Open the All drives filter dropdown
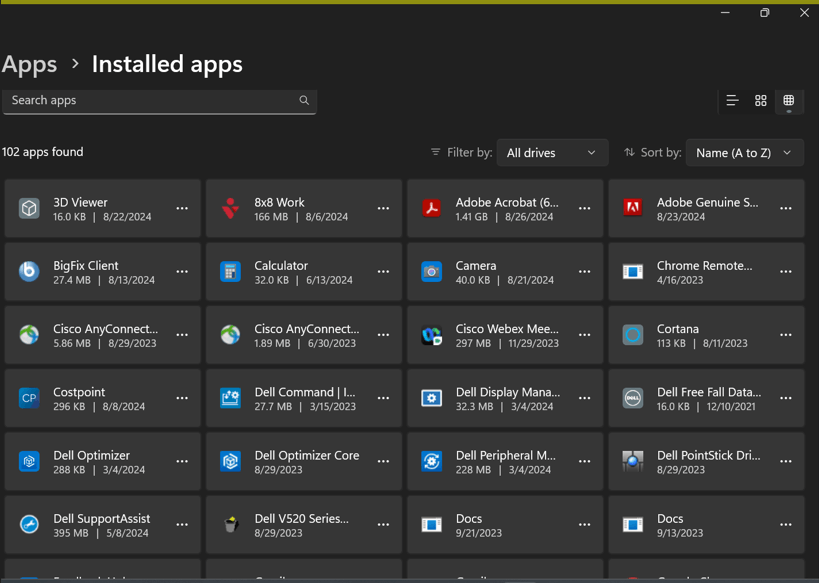819x583 pixels. point(552,153)
